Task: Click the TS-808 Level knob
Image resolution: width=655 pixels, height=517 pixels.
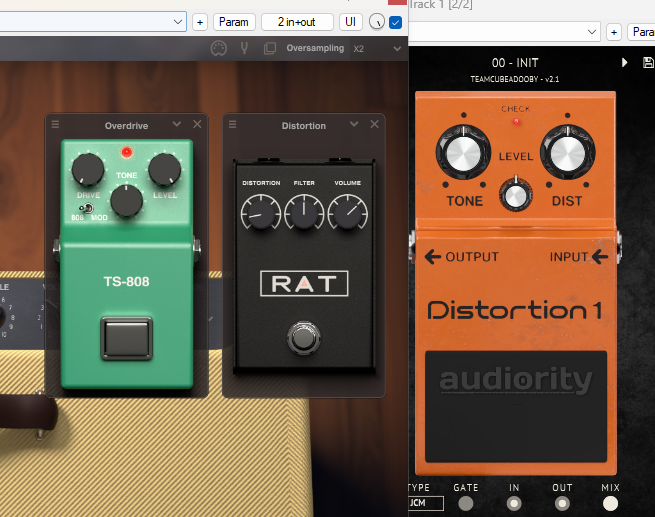Action: [x=165, y=169]
